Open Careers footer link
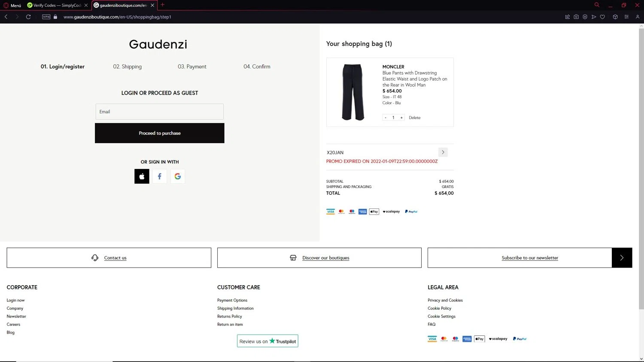 click(13, 325)
